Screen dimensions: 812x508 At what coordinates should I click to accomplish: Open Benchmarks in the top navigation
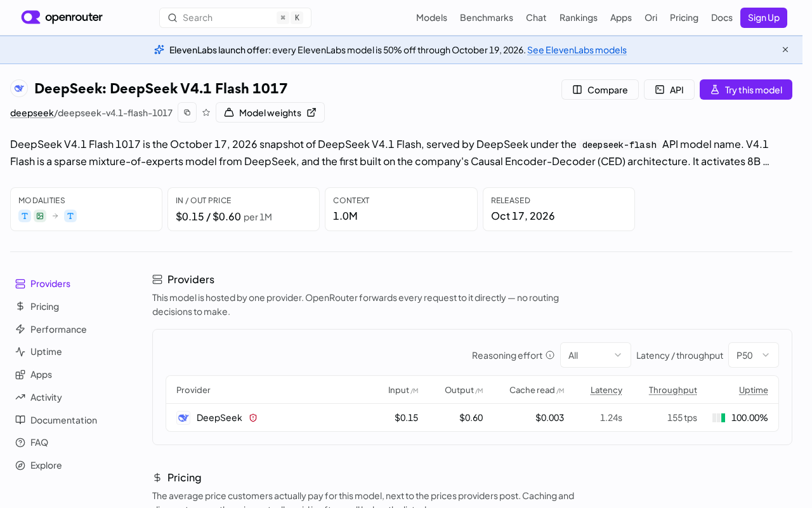click(x=487, y=18)
